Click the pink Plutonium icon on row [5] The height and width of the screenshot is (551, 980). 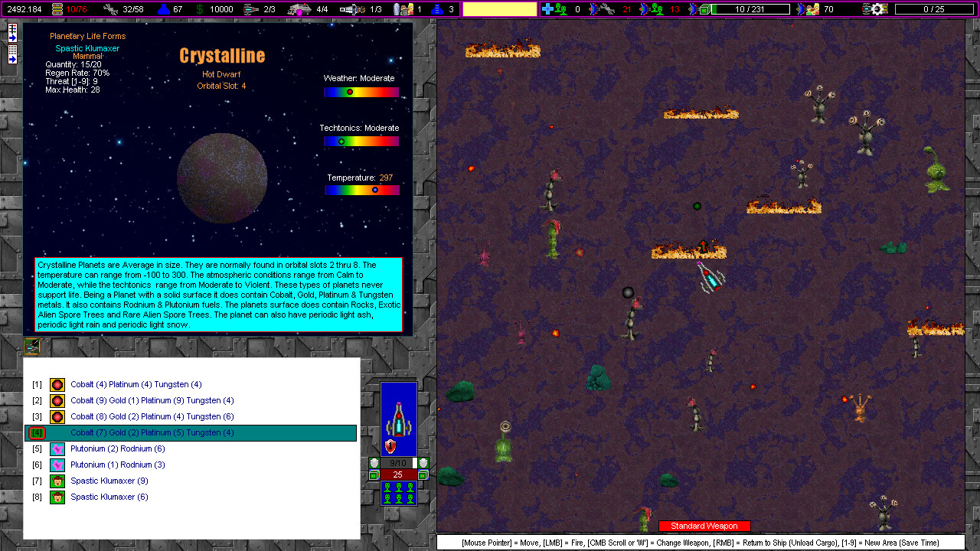[x=57, y=448]
